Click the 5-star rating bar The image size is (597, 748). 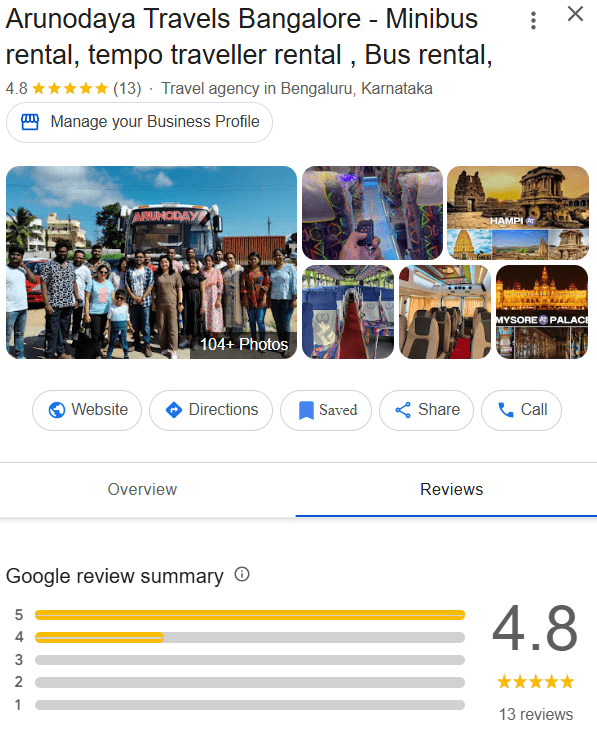250,615
